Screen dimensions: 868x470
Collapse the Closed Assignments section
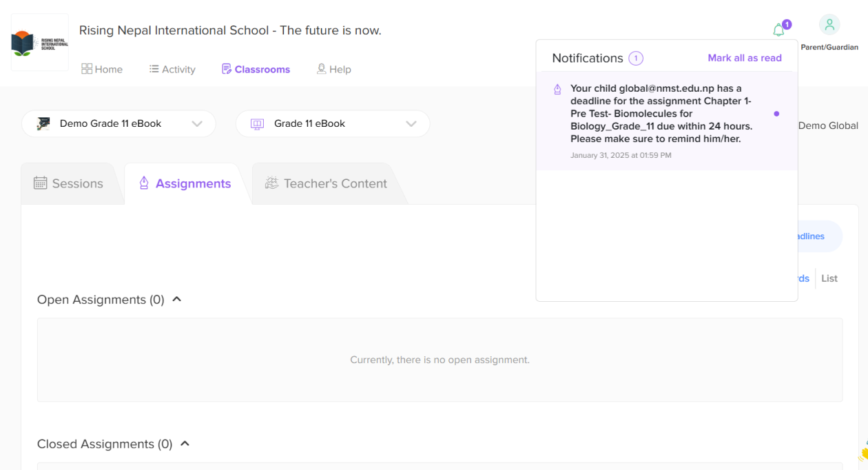click(x=185, y=444)
